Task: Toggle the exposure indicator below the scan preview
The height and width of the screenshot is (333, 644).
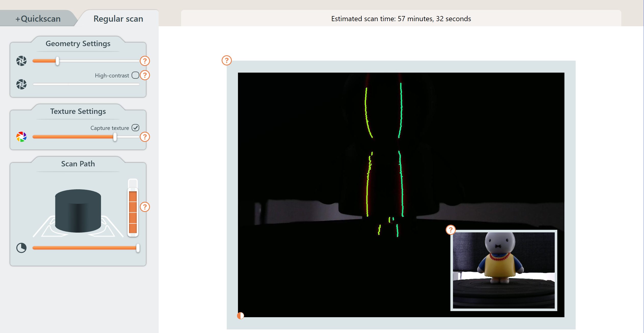Action: coord(240,315)
